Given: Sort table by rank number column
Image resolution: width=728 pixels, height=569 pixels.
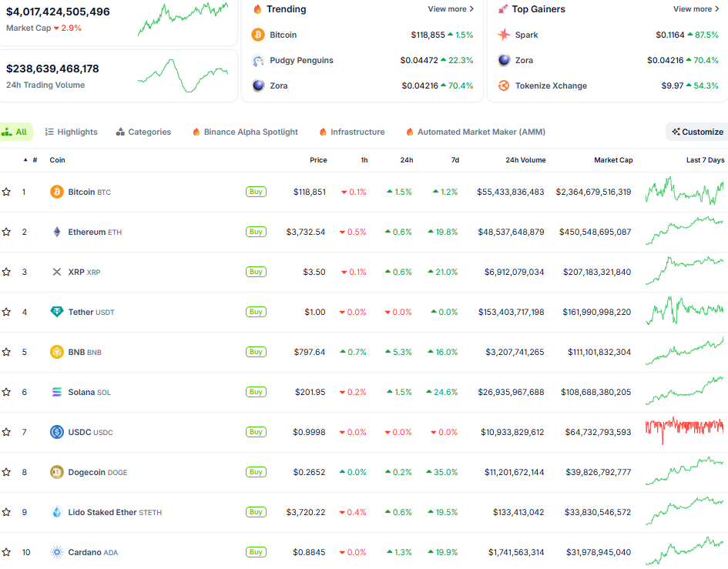Looking at the screenshot, I should click(x=31, y=160).
